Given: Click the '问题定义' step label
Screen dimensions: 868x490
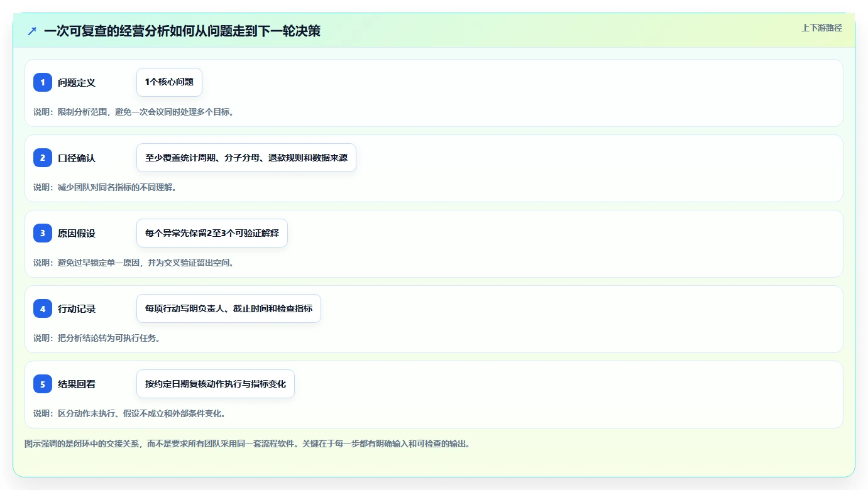Looking at the screenshot, I should click(x=77, y=82).
